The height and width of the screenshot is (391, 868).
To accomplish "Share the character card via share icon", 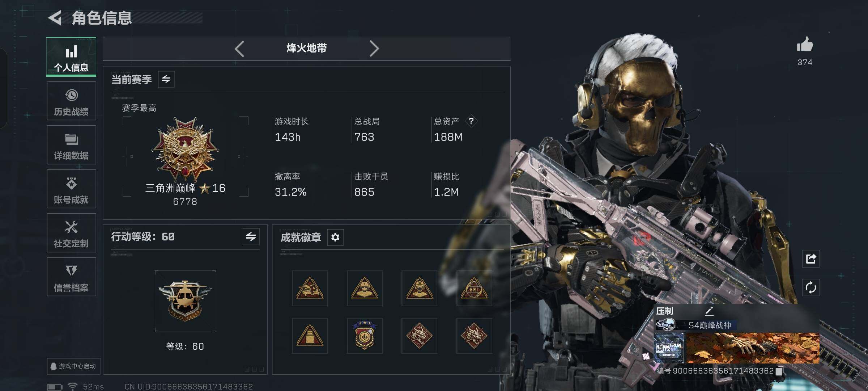I will (811, 258).
